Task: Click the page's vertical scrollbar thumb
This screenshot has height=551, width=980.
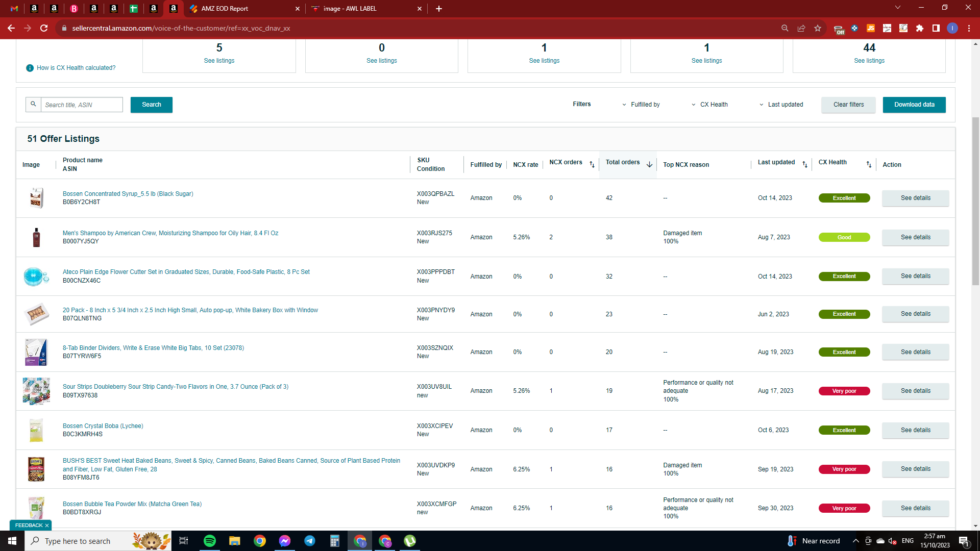Action: coord(975,202)
